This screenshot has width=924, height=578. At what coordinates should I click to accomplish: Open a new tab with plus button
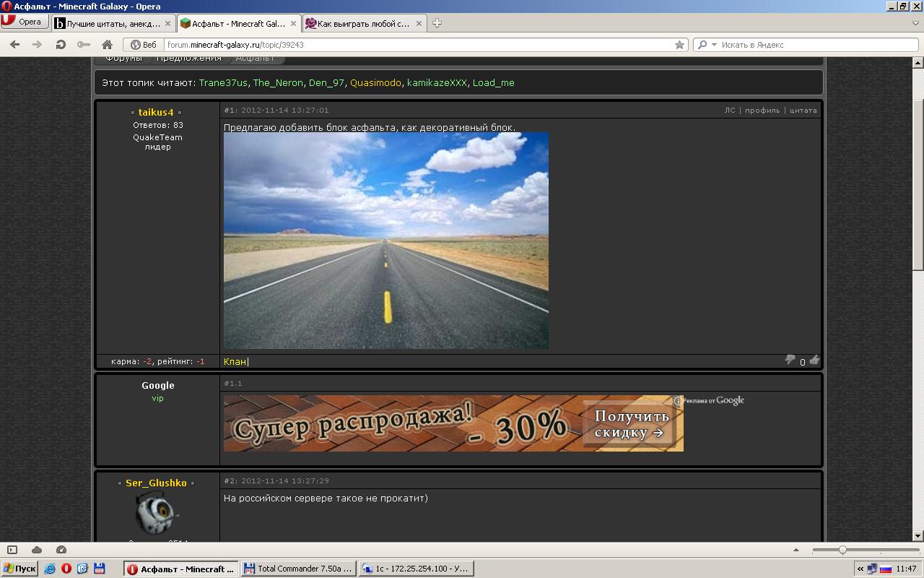pyautogui.click(x=437, y=23)
